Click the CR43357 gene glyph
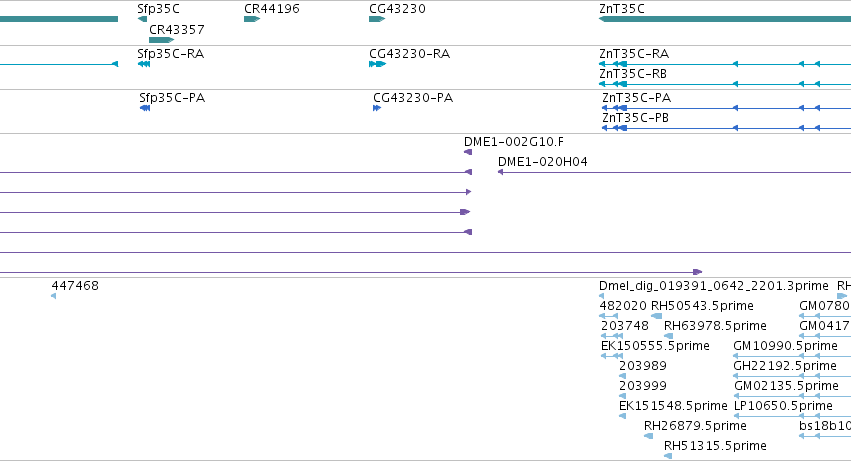The width and height of the screenshot is (851, 461). coord(161,40)
